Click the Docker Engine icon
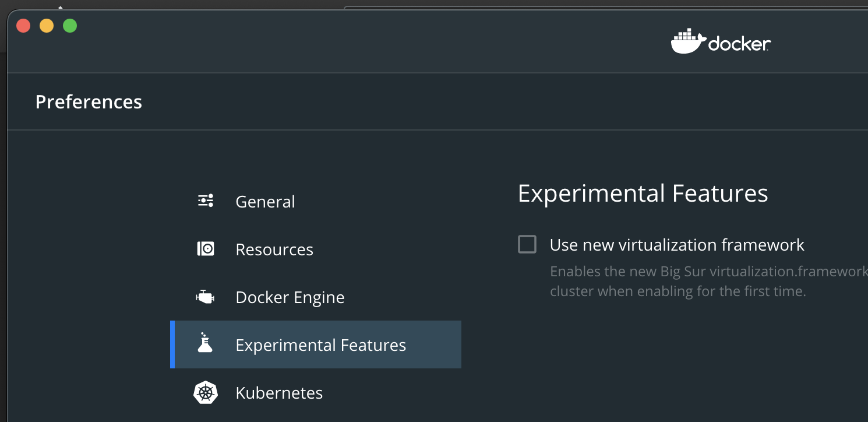The width and height of the screenshot is (868, 422). tap(205, 297)
